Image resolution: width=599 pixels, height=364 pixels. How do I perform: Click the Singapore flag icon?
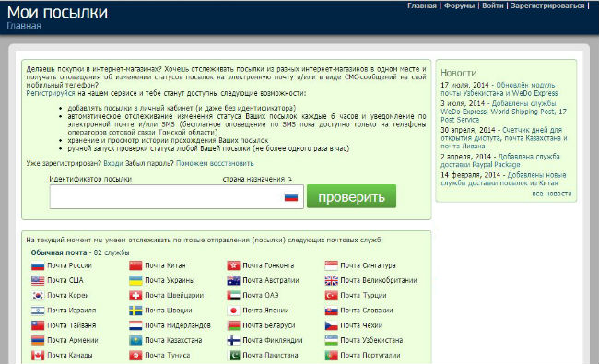coord(331,265)
